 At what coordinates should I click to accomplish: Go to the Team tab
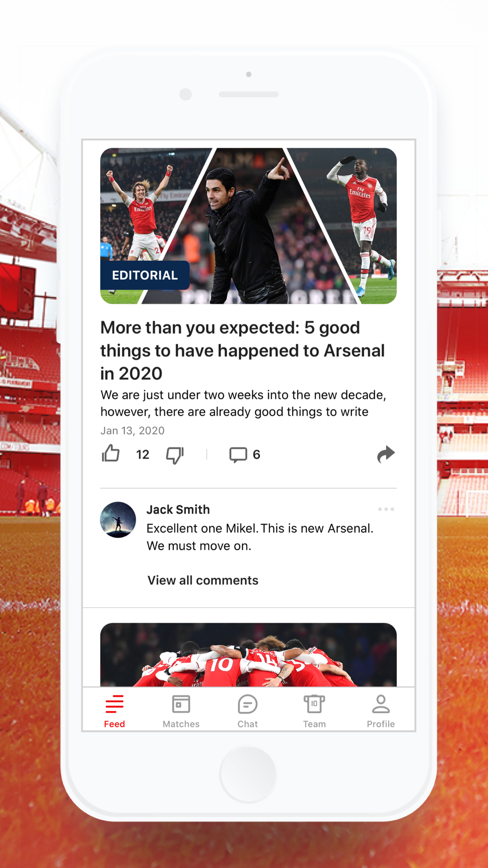314,711
